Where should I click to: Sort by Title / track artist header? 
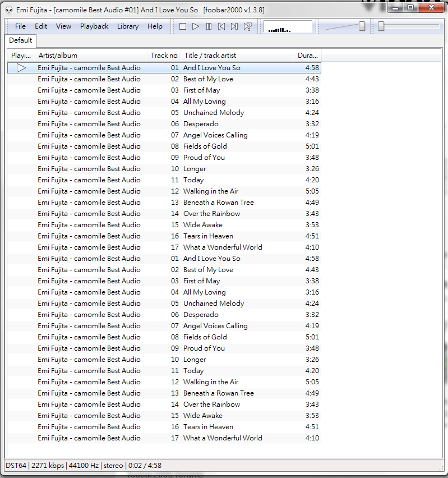(x=237, y=56)
